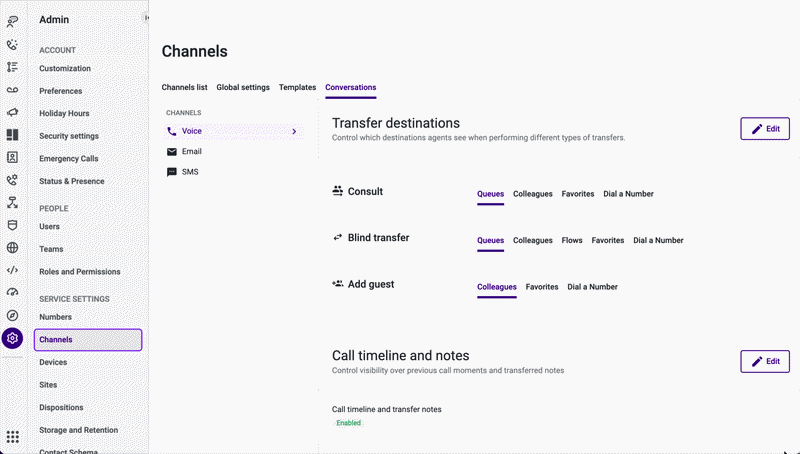
Task: Open the apps grid launcher icon
Action: click(x=12, y=437)
